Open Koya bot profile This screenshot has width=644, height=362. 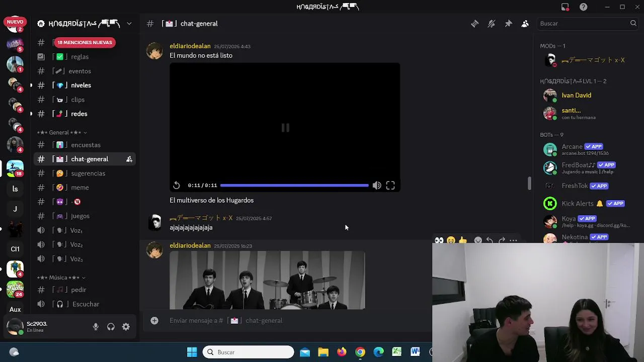tap(585, 222)
